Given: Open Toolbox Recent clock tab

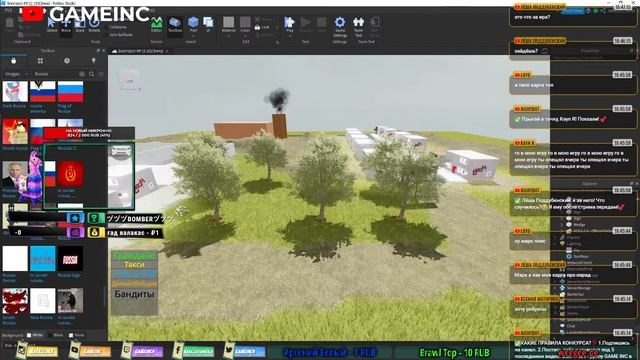Looking at the screenshot, I should [67, 61].
